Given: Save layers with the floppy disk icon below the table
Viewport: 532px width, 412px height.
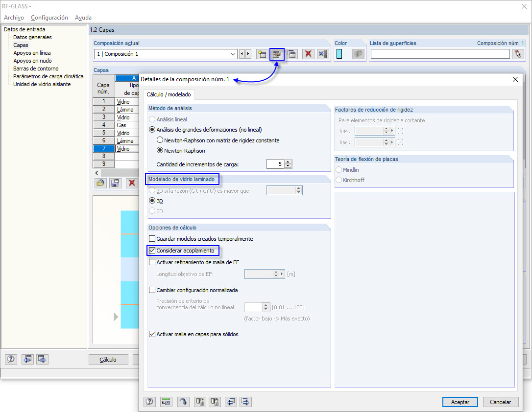Looking at the screenshot, I should pos(115,183).
